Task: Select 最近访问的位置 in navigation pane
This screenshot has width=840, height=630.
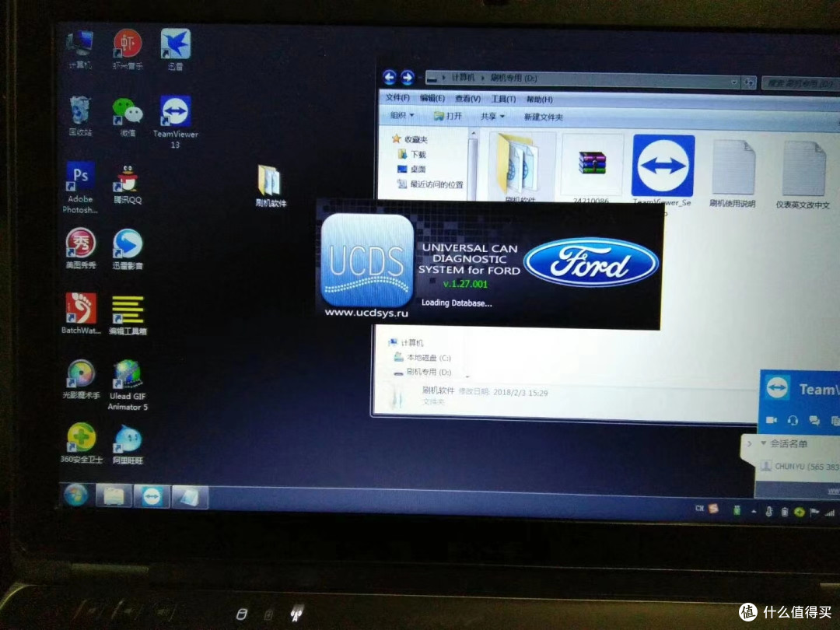Action: click(x=430, y=184)
